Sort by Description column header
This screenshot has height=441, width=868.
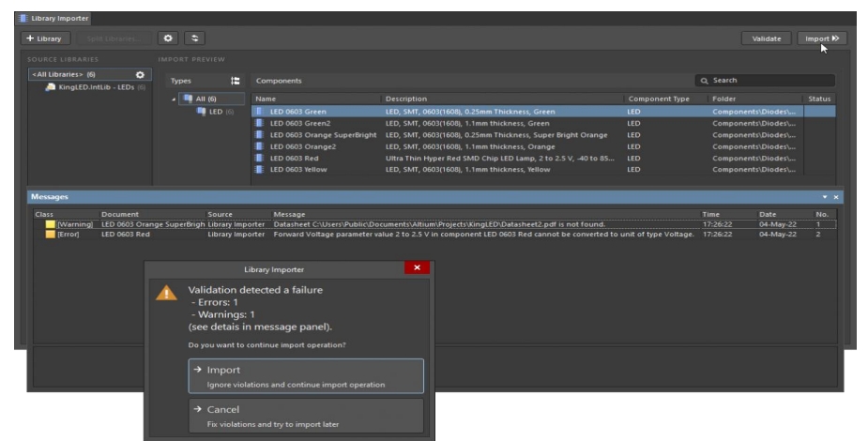point(503,99)
